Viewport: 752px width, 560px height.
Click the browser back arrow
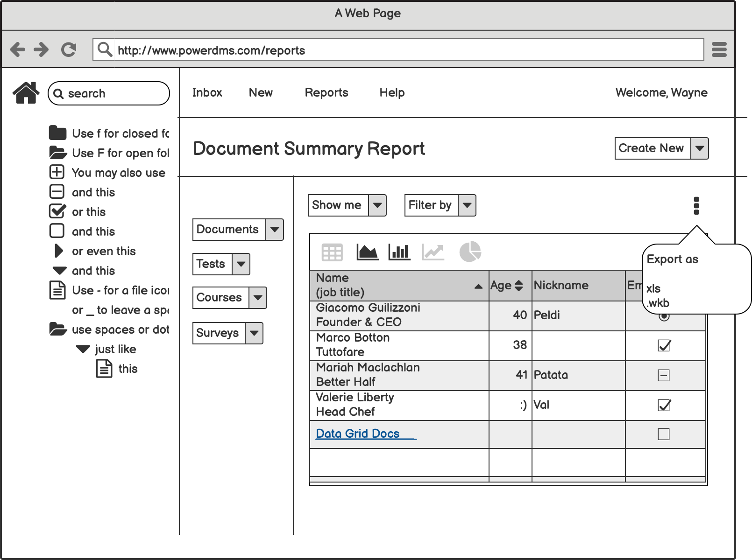click(x=18, y=49)
